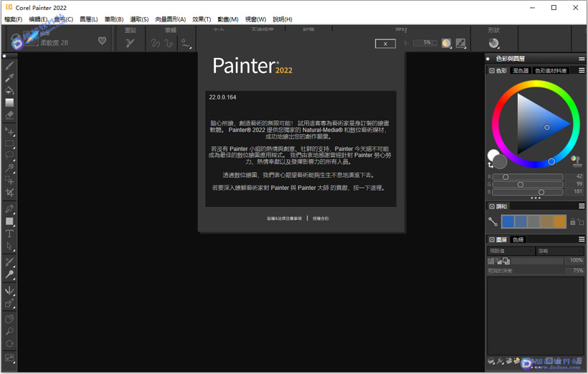Open the 色彩 panel options menu
This screenshot has width=588, height=374.
(582, 70)
